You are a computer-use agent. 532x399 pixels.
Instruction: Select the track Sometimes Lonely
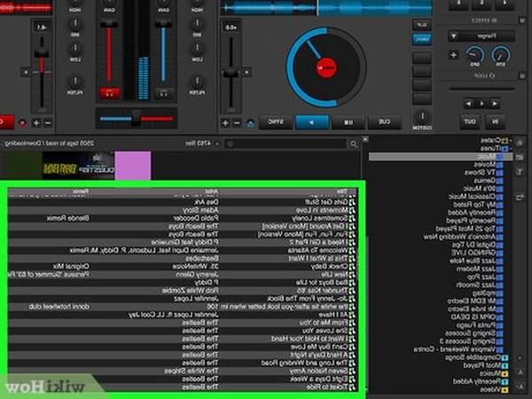(x=182, y=218)
